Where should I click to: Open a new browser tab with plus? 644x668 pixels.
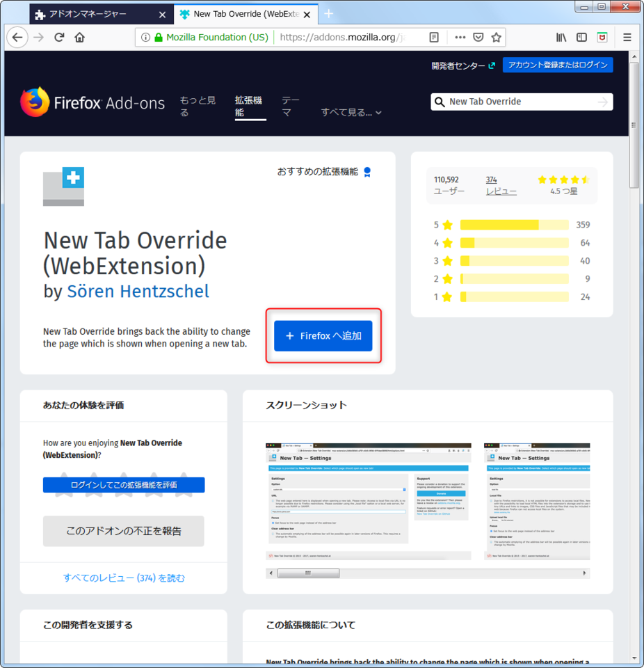coord(328,14)
